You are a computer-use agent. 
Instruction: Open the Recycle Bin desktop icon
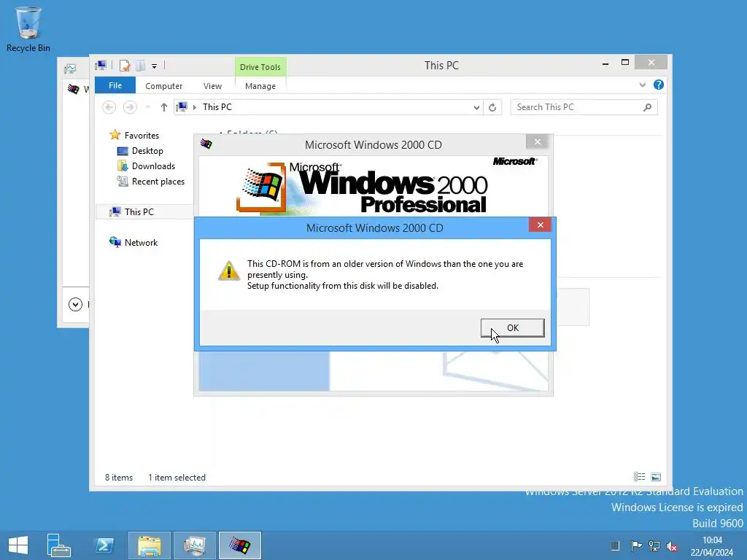pyautogui.click(x=28, y=29)
